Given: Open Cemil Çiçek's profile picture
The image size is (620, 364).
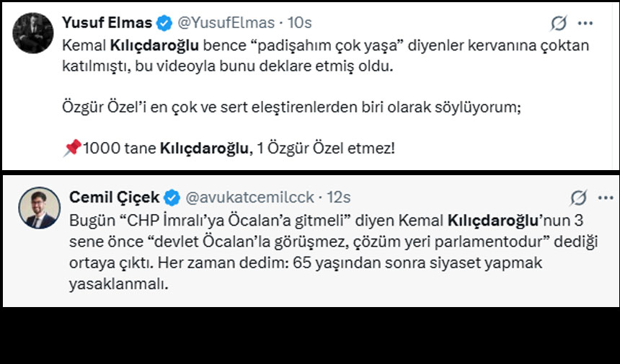Looking at the screenshot, I should click(x=39, y=208).
